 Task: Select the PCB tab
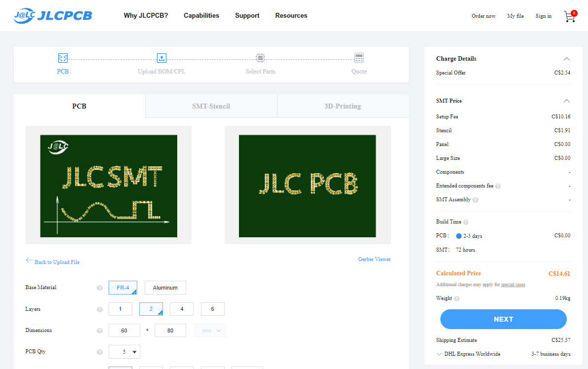coord(79,106)
